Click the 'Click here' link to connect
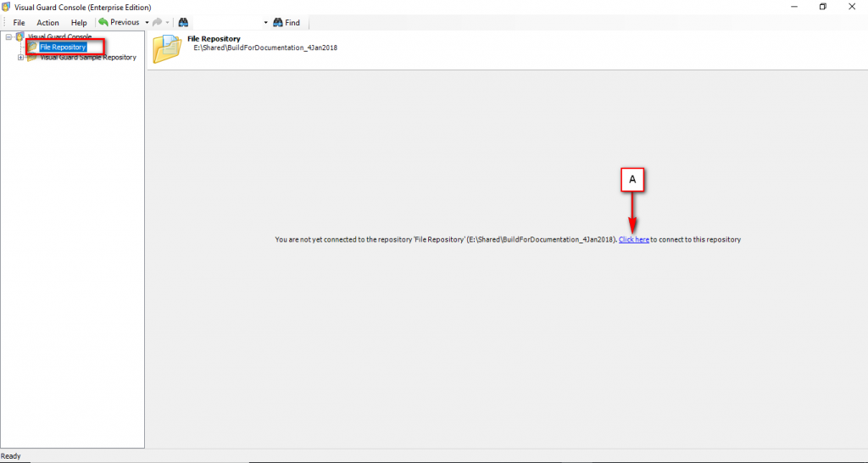Viewport: 868px width, 463px height. 633,240
